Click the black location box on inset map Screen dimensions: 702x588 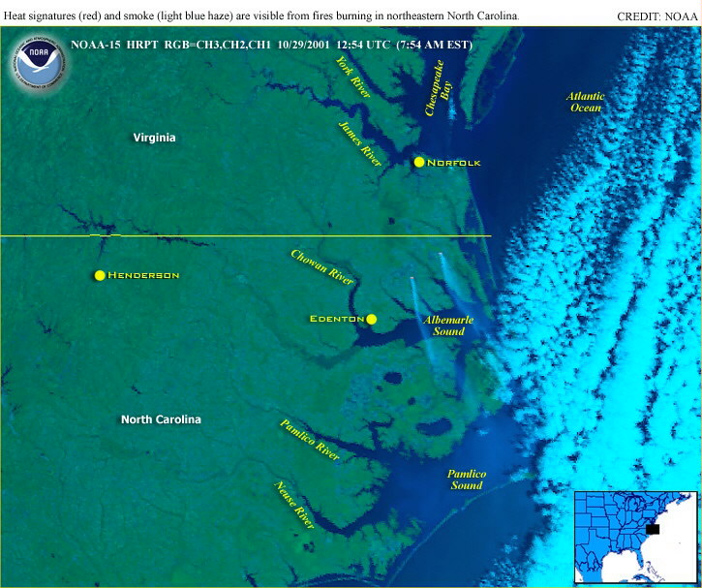click(x=654, y=529)
